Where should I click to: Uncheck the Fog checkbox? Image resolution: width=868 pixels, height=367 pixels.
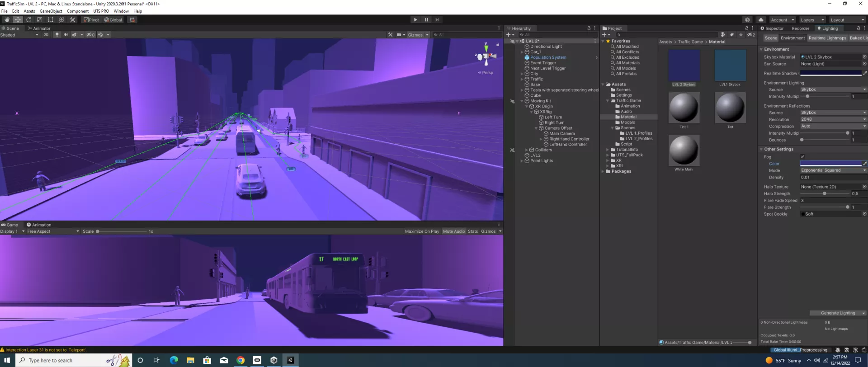[802, 157]
